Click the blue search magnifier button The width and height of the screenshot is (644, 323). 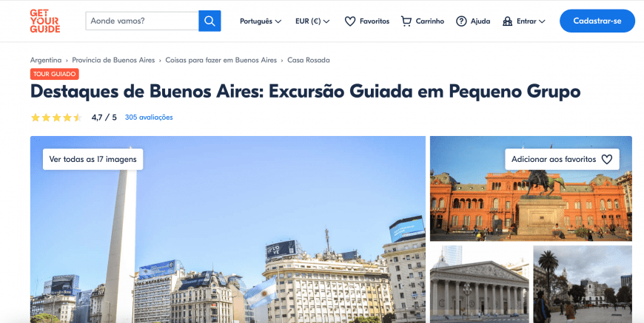point(210,21)
